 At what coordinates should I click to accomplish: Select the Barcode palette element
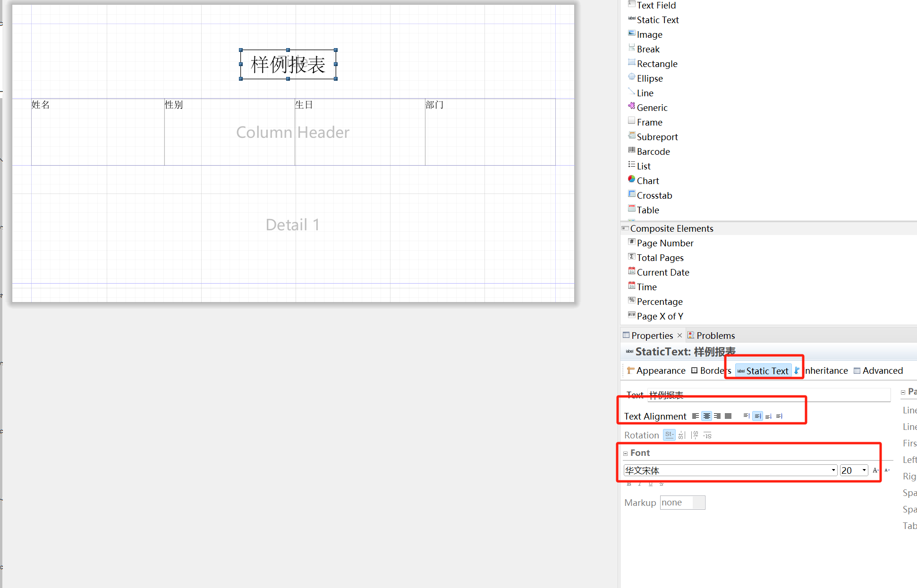(x=653, y=151)
